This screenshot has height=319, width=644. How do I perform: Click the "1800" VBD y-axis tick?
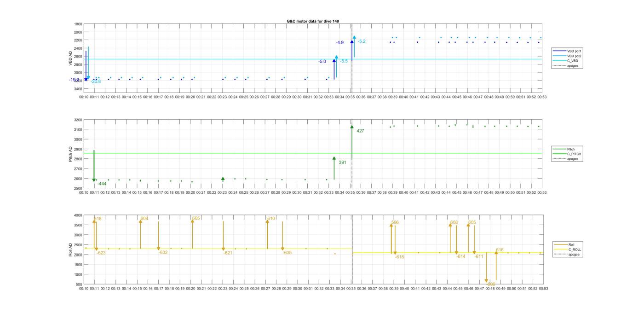click(x=78, y=24)
